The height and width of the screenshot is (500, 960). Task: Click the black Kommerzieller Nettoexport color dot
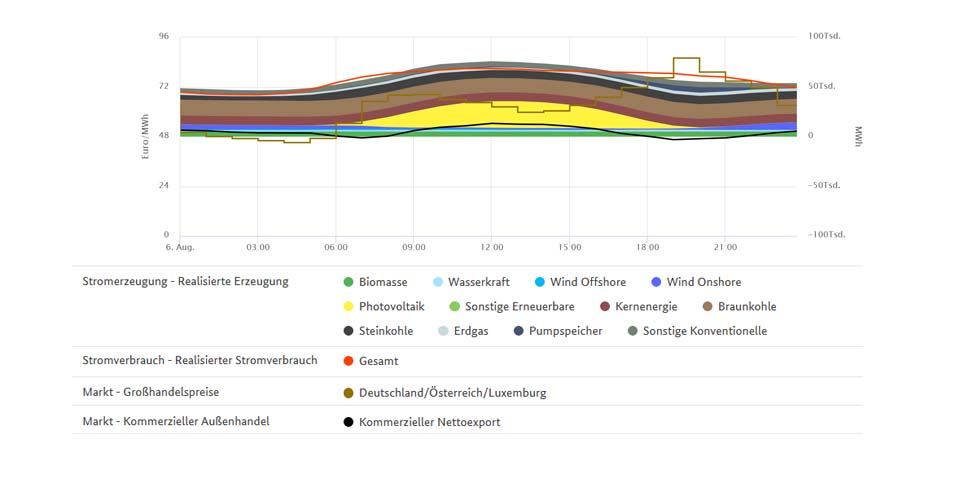[348, 422]
